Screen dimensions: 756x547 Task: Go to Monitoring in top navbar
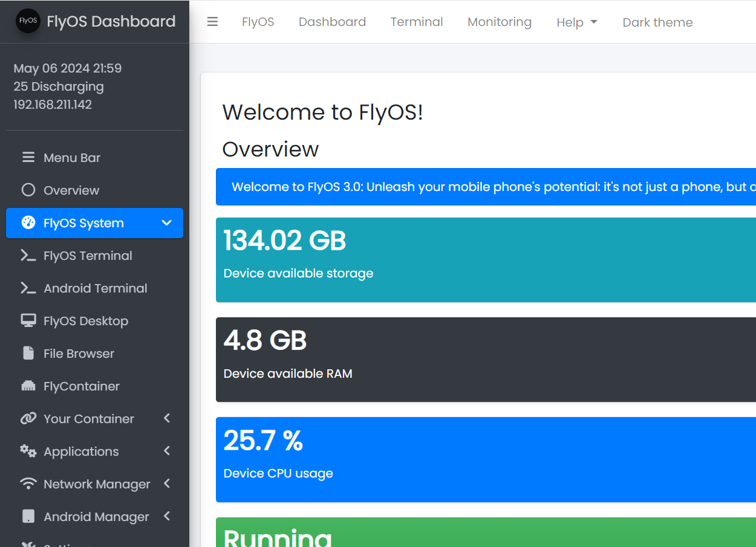point(499,22)
